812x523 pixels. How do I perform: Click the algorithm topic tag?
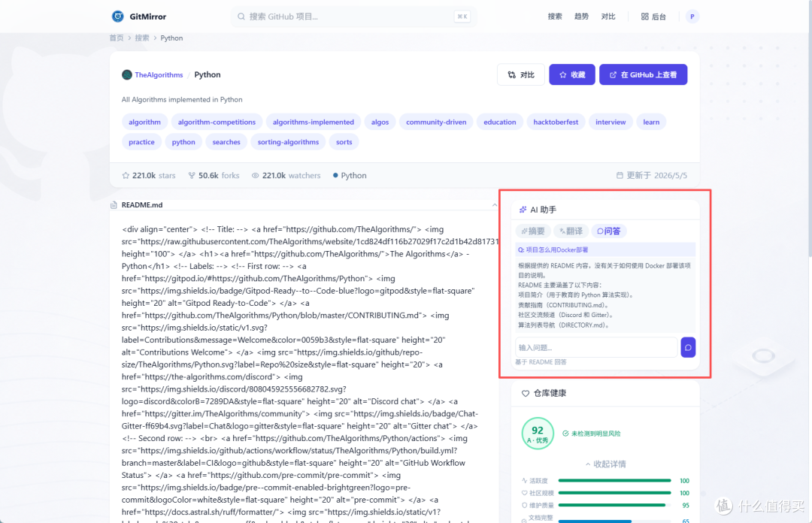144,122
